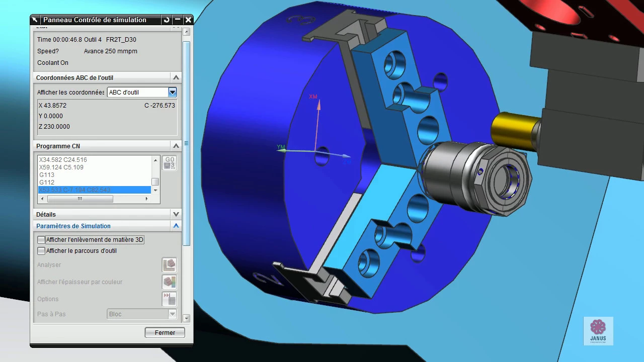Open the Pas à Pas Bloc dropdown

coord(142,314)
